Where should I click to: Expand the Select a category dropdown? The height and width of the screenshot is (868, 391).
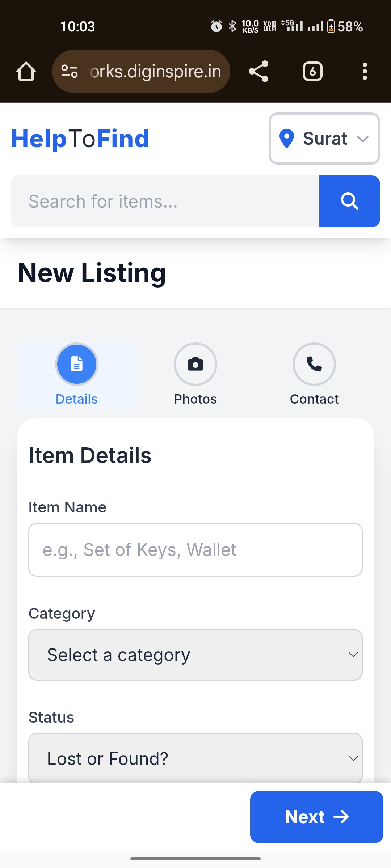(195, 655)
